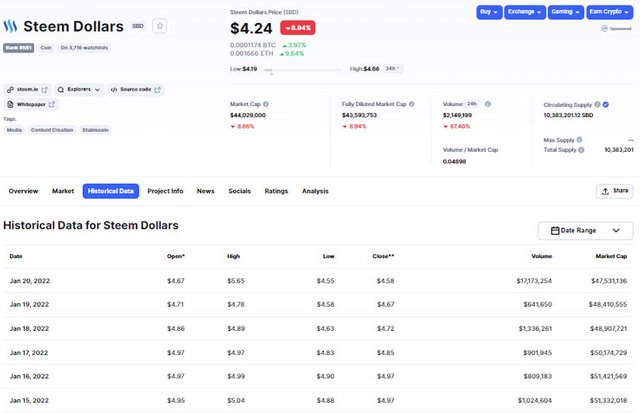Open the Analysis tab
640x413 pixels.
(x=315, y=191)
